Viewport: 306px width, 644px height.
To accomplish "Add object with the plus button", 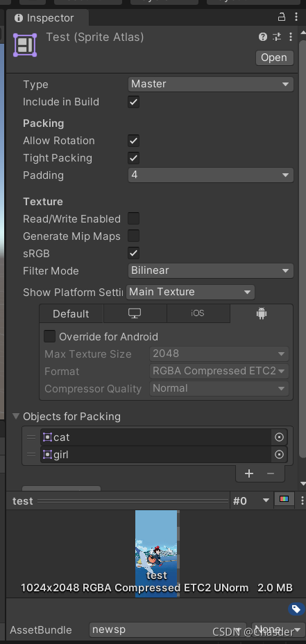I will point(249,473).
